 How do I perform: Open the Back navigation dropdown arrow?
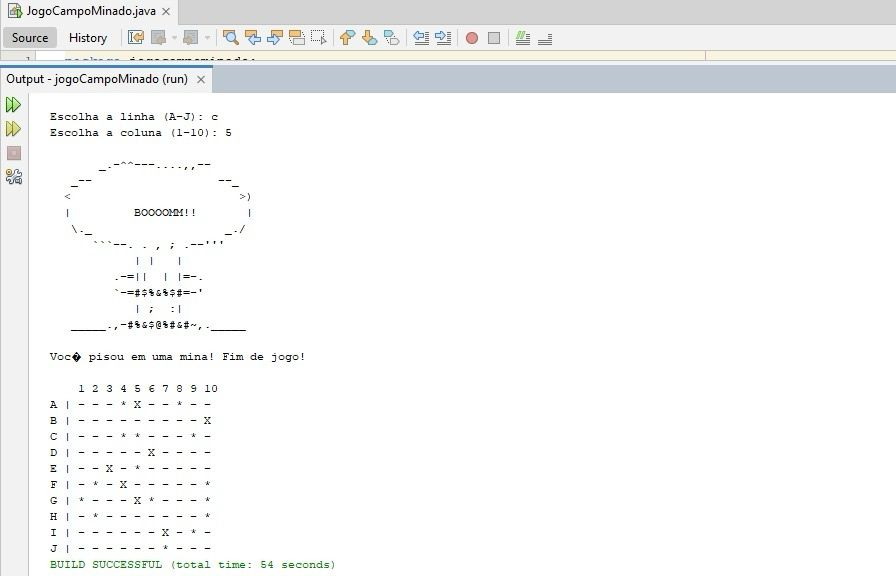[174, 38]
